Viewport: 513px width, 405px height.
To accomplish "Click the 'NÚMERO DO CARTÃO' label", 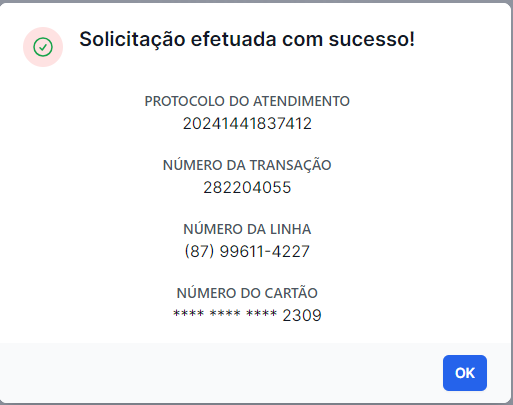I will pyautogui.click(x=247, y=293).
